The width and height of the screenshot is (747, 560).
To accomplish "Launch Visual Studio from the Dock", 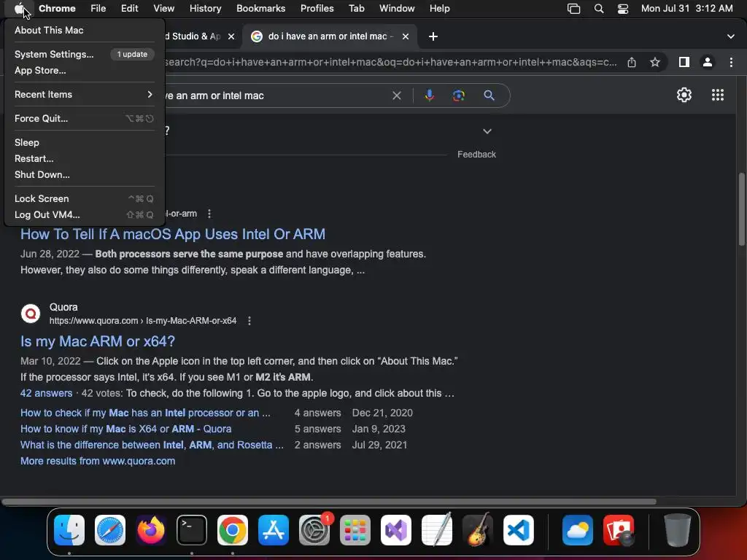I will [396, 530].
